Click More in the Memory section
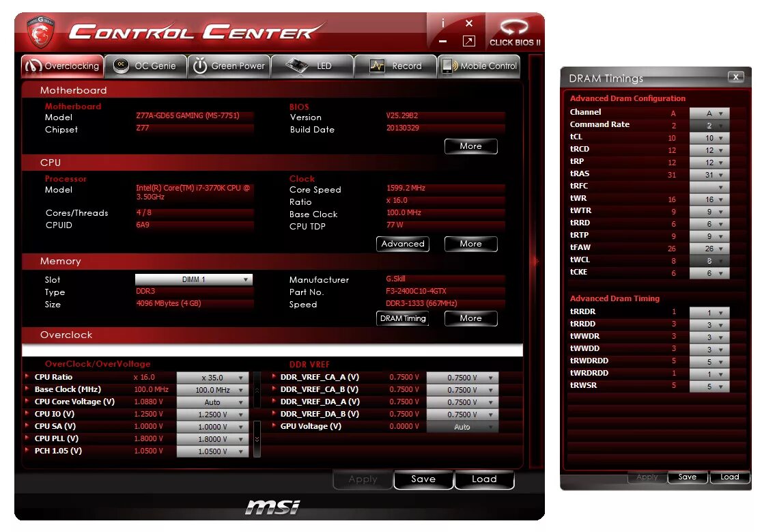 tap(471, 318)
